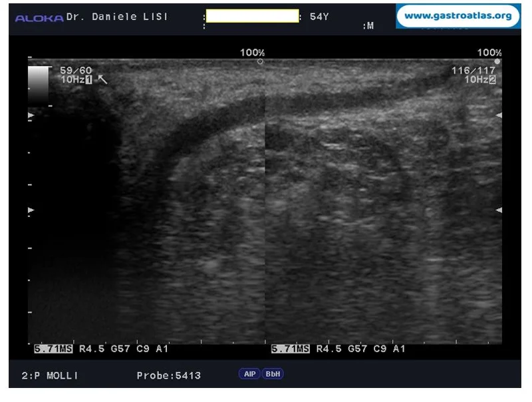532x402 pixels.
Task: Open the www.gastroatlas.org link
Action: 458,15
